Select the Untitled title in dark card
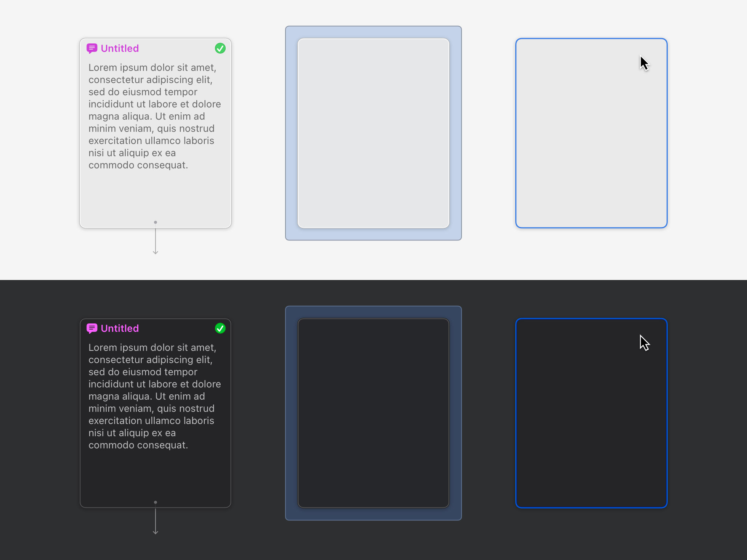 click(x=120, y=328)
